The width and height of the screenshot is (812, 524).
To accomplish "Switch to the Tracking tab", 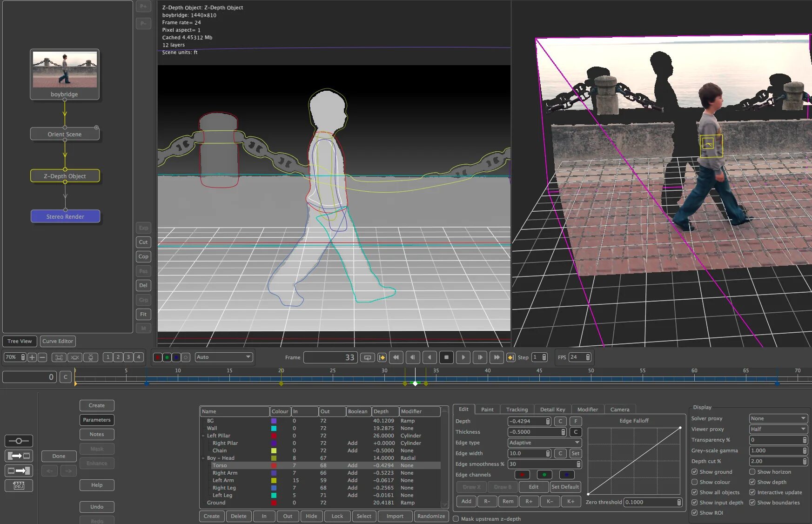I will coord(517,409).
